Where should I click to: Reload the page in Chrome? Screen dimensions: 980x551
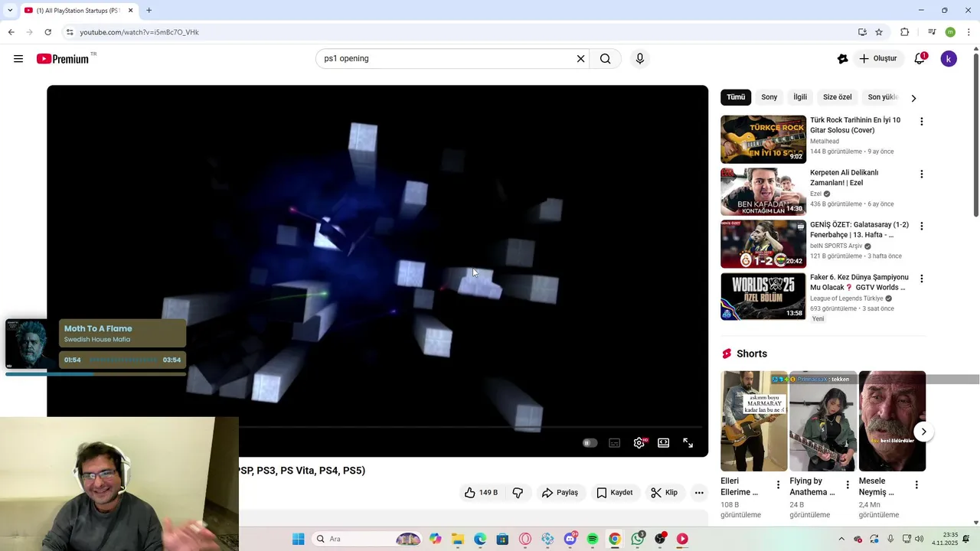click(x=47, y=32)
